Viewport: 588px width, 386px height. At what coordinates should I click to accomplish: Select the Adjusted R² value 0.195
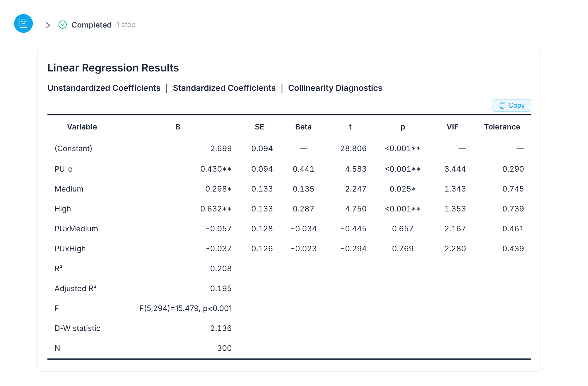point(221,288)
